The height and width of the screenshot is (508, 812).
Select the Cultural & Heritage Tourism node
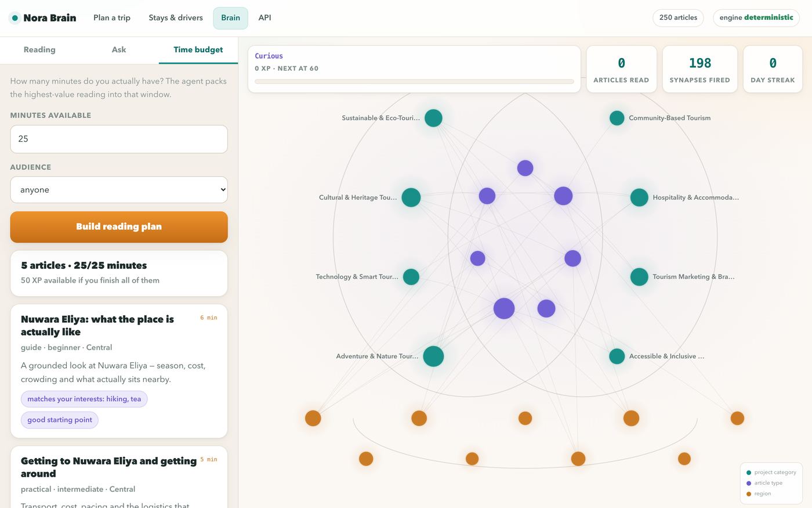411,197
